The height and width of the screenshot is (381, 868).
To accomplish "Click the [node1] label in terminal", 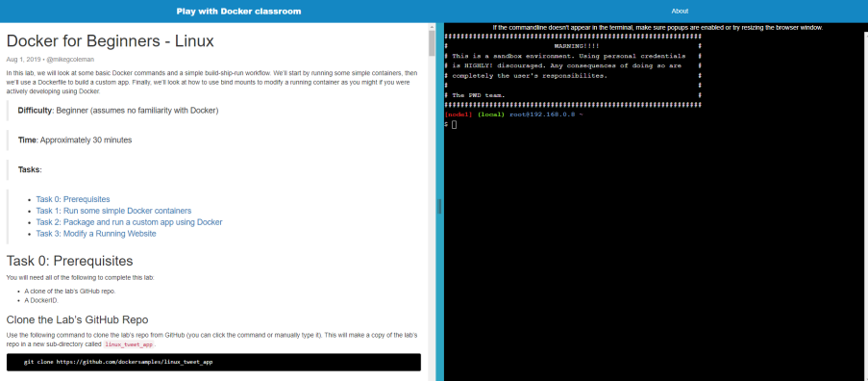I will click(x=459, y=114).
